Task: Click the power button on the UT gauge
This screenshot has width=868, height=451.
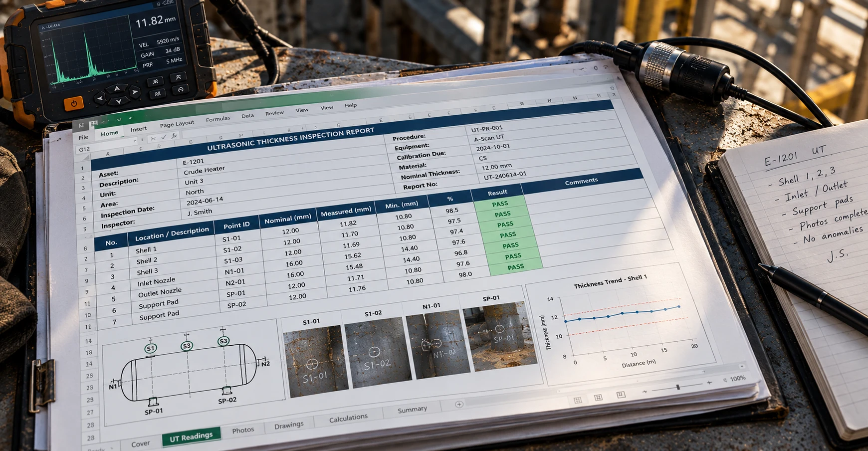Action: pyautogui.click(x=74, y=104)
